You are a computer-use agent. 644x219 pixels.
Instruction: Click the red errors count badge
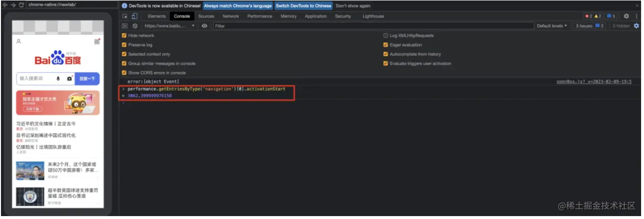(588, 16)
